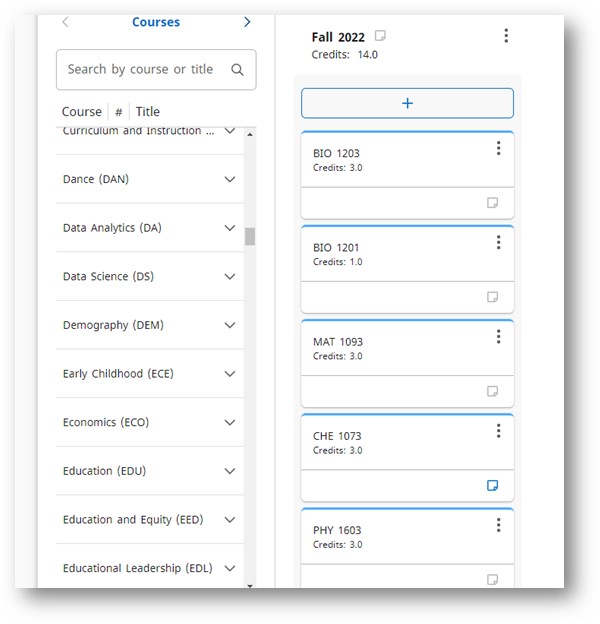
Task: Click the plus button to add a course
Action: pos(407,103)
